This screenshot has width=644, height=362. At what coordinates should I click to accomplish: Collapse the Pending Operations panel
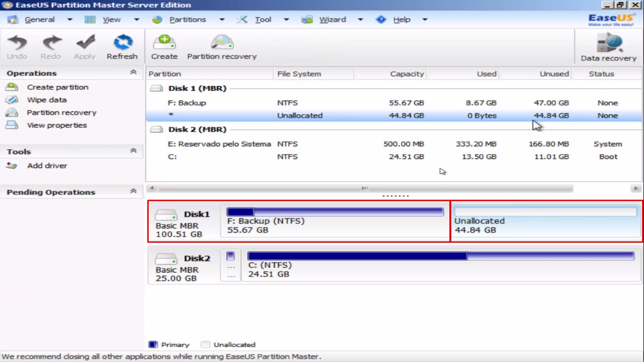[x=133, y=192]
